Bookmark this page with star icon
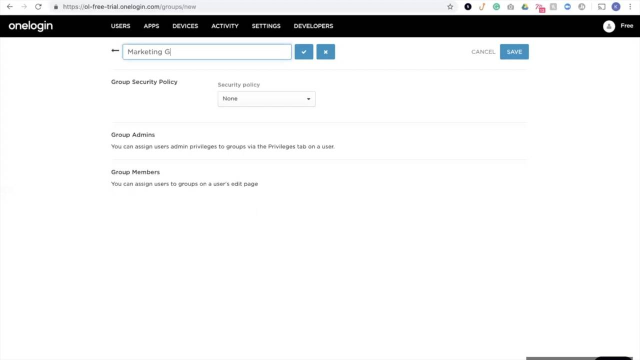This screenshot has height=360, width=640. coord(450,7)
